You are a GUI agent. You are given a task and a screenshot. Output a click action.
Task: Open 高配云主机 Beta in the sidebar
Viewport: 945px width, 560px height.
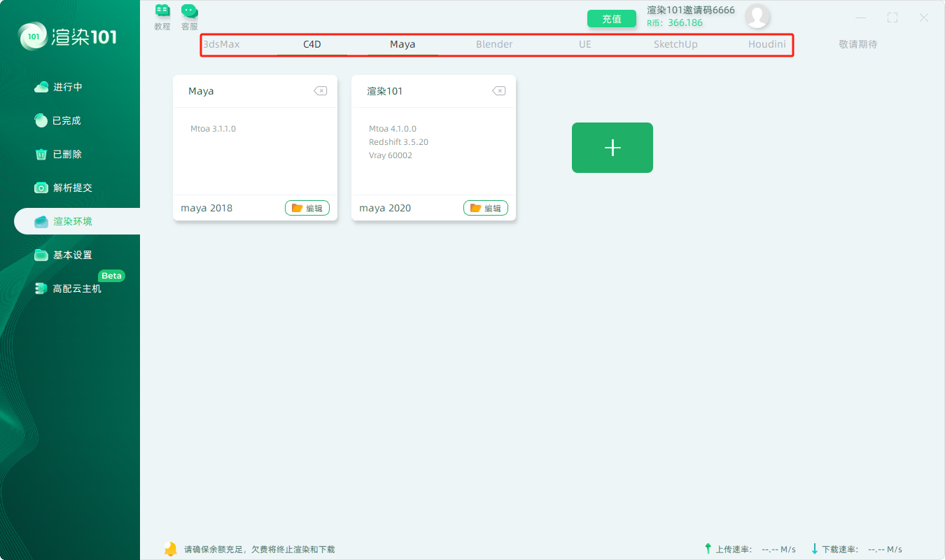(x=69, y=288)
